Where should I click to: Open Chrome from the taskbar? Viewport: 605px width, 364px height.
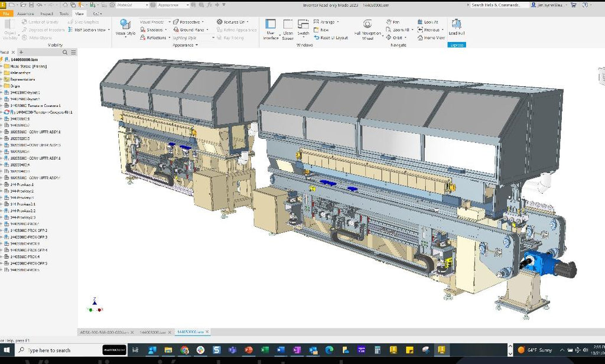pyautogui.click(x=184, y=350)
